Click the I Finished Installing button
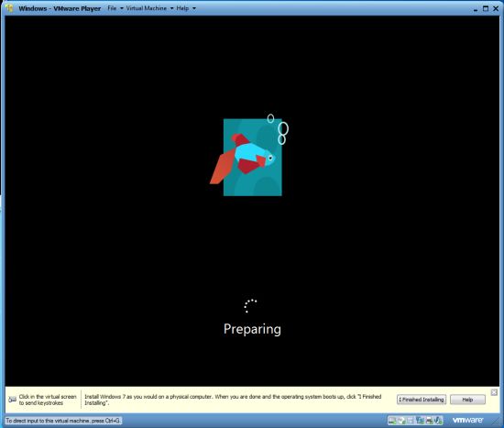The height and width of the screenshot is (428, 504). (422, 400)
